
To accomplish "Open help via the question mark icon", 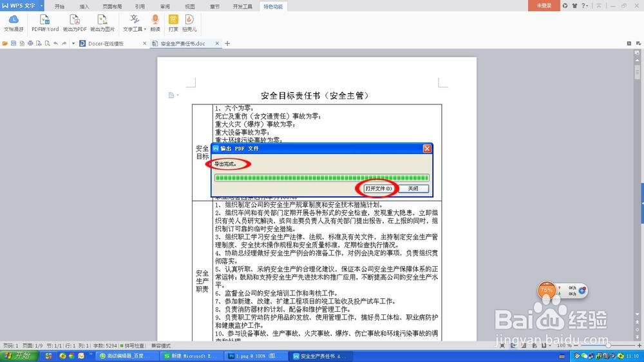I will pos(584,6).
